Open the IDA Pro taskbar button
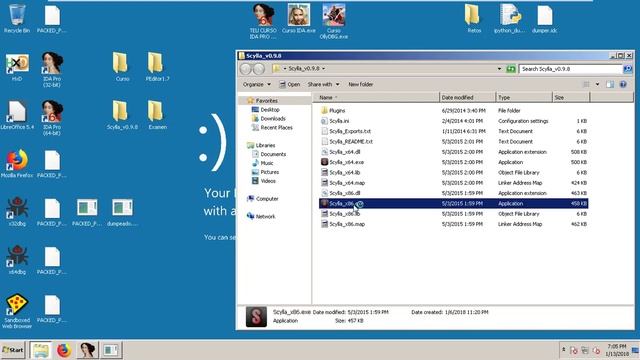Image resolution: width=640 pixels, height=360 pixels. [87, 350]
